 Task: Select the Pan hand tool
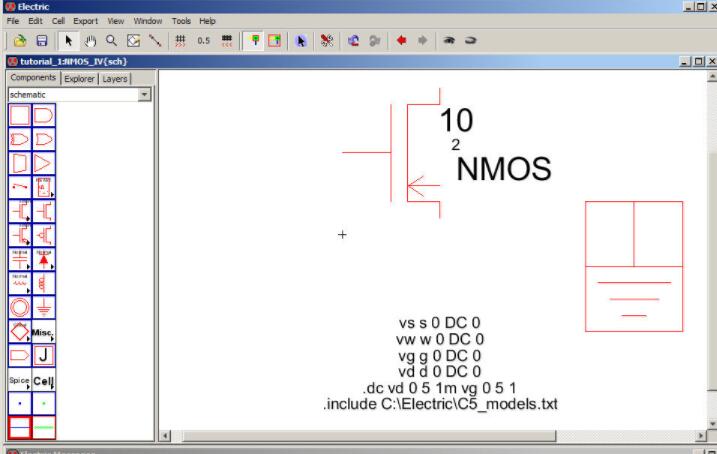coord(90,41)
